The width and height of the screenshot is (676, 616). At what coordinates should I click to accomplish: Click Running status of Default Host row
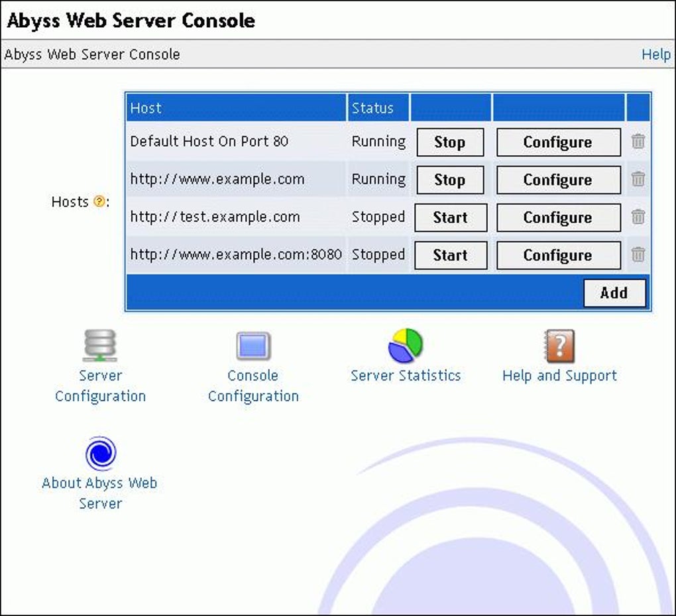click(378, 141)
